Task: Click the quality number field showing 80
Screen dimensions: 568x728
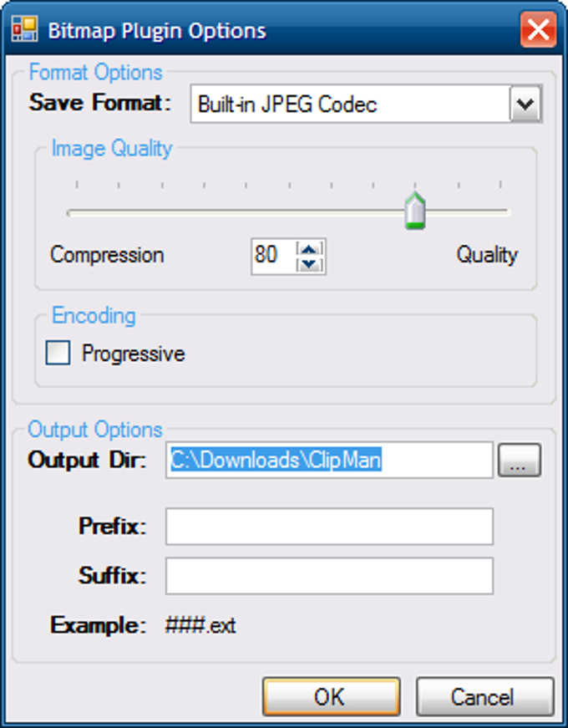Action: click(272, 256)
